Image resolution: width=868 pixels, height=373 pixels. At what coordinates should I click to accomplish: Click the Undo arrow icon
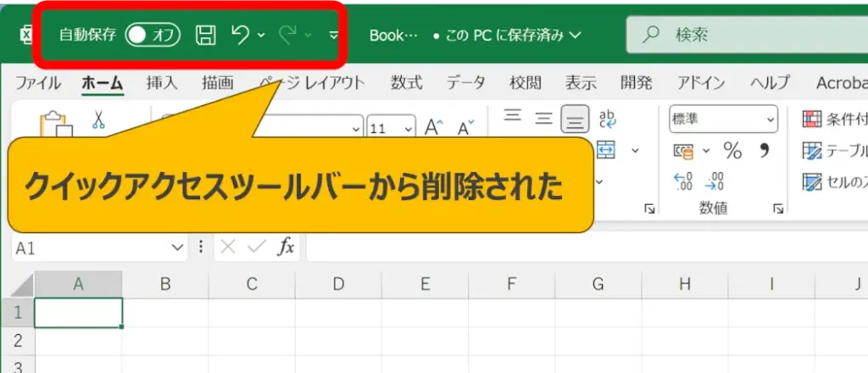(x=241, y=35)
